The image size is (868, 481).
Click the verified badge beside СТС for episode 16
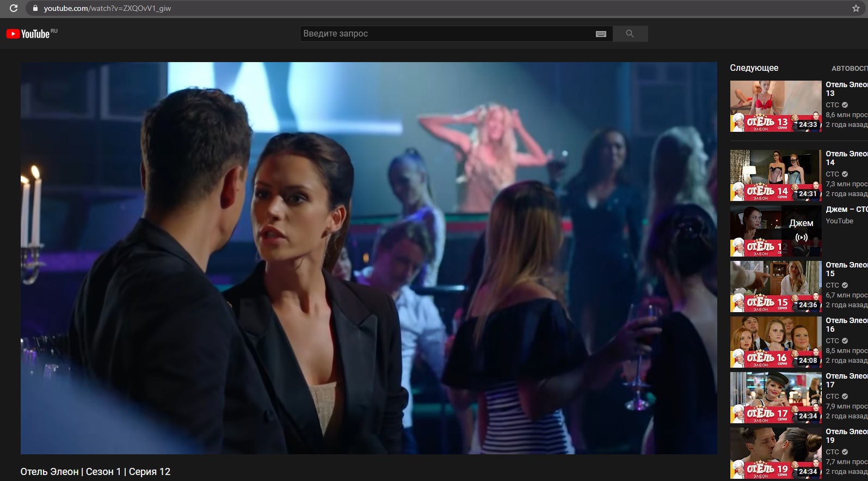click(845, 341)
